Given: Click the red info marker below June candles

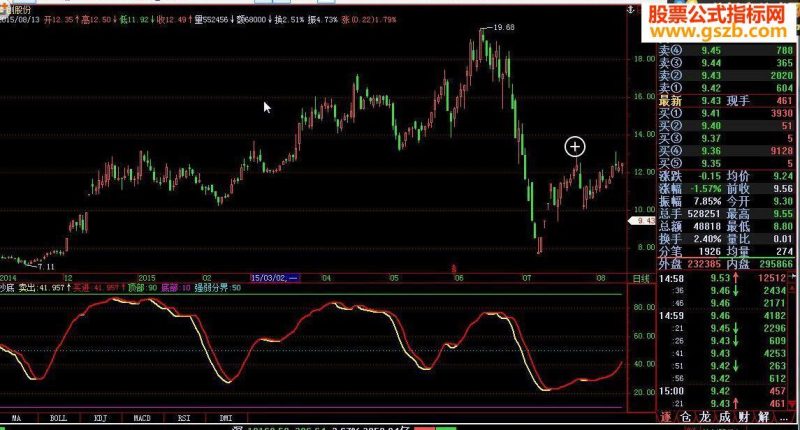Looking at the screenshot, I should point(454,268).
